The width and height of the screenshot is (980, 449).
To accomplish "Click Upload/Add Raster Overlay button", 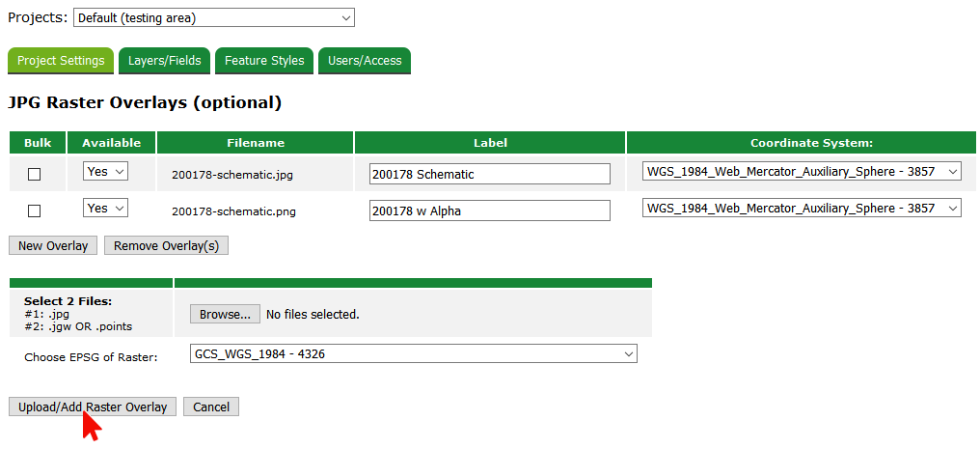I will 93,407.
